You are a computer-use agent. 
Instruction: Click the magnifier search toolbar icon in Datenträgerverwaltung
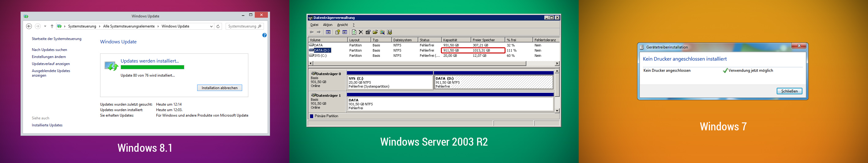pos(382,32)
